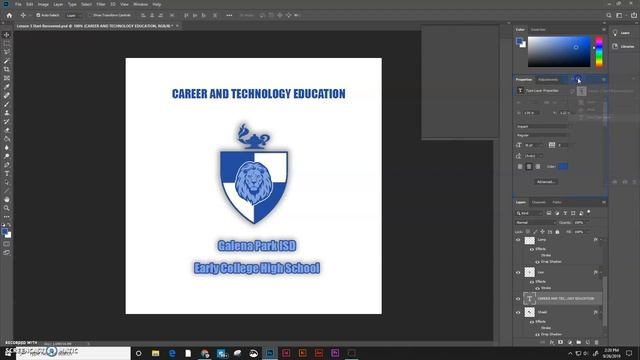Select the Hand tool
The height and width of the screenshot is (360, 640).
click(7, 200)
